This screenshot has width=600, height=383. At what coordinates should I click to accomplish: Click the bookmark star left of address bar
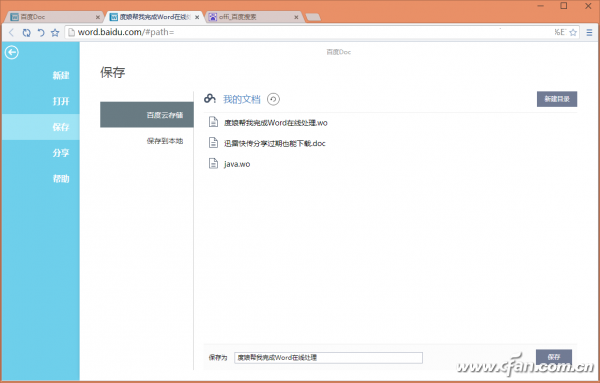tap(55, 33)
